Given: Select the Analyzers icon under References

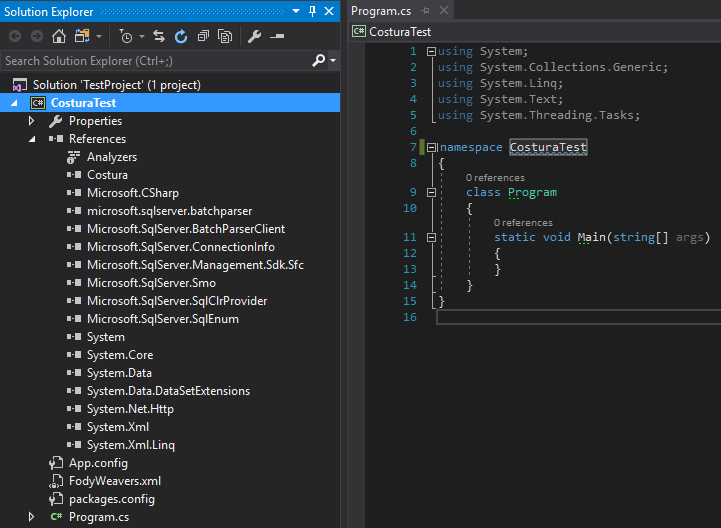Looking at the screenshot, I should pos(73,157).
